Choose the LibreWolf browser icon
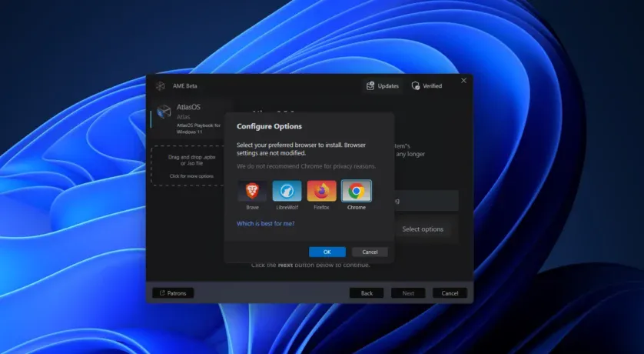The width and height of the screenshot is (644, 354). tap(287, 191)
